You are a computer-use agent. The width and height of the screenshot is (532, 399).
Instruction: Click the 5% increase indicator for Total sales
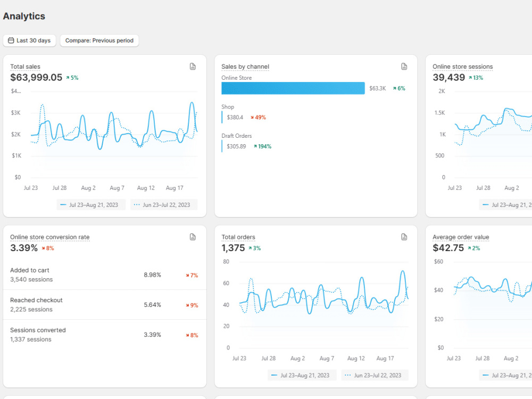(72, 78)
